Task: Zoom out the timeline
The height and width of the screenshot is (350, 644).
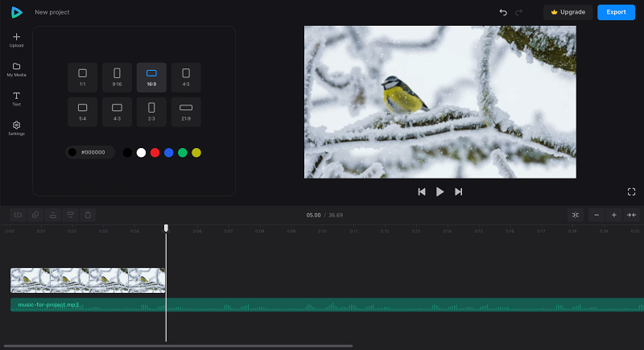Action: (x=597, y=215)
